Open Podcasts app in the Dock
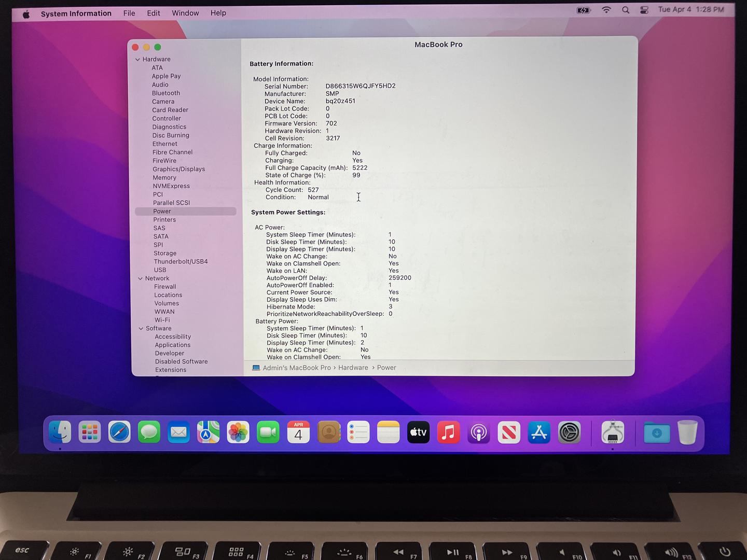 click(478, 432)
